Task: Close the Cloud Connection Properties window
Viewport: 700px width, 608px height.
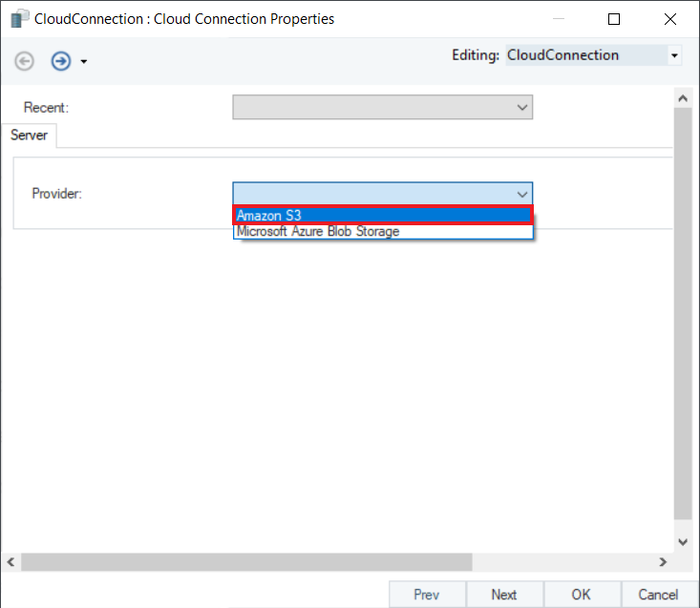Action: [x=670, y=19]
